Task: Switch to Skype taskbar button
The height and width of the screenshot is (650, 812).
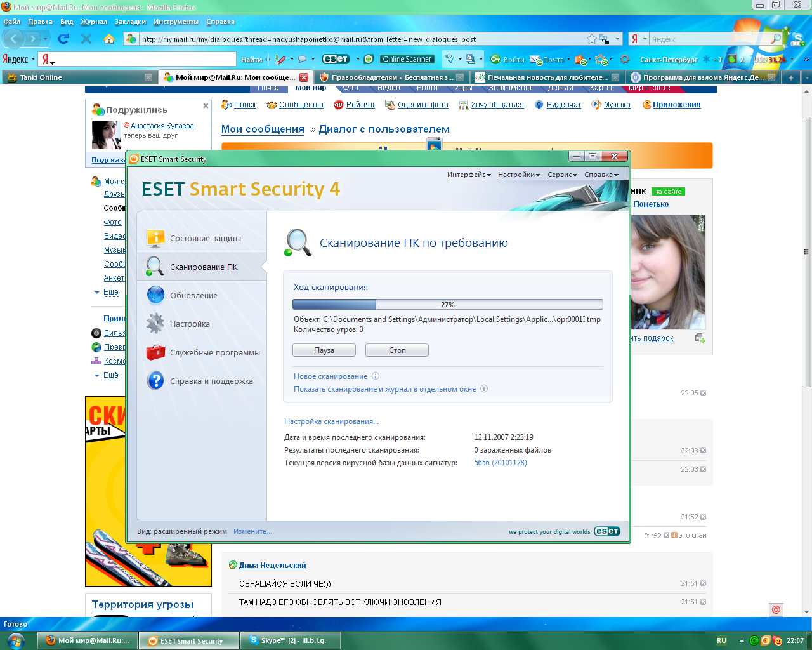Action: (291, 640)
